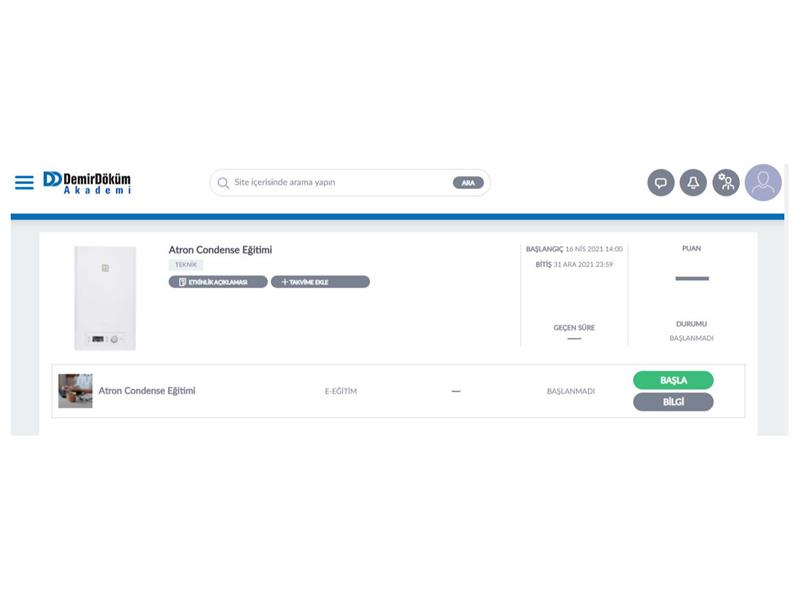This screenshot has width=800, height=600.
Task: Click the Başlanmadı status in the row
Action: coord(570,391)
